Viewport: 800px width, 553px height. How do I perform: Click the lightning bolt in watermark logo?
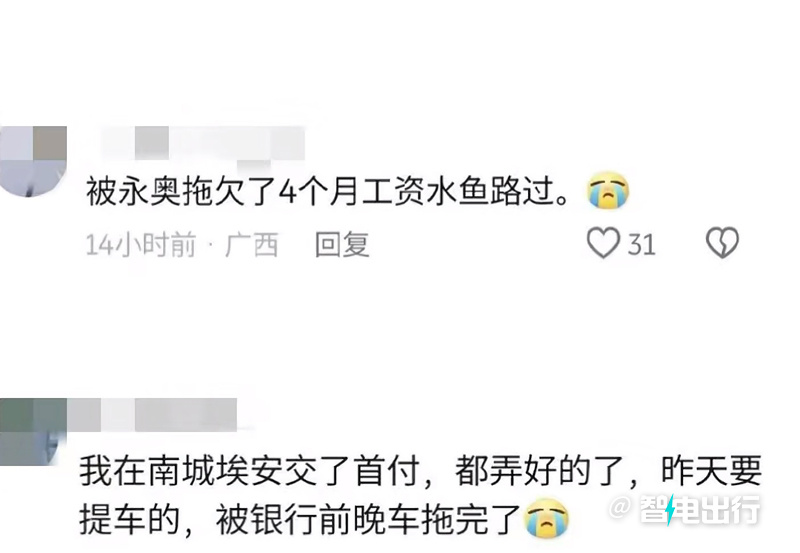(670, 509)
